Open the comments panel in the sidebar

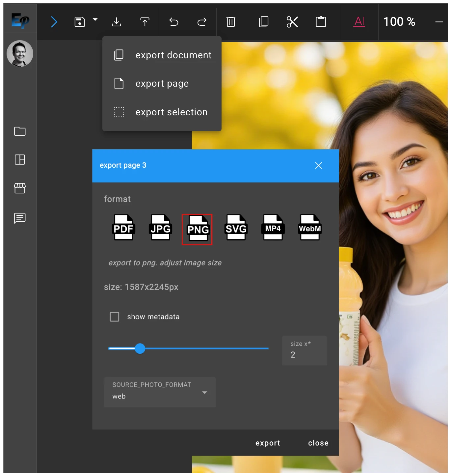[x=20, y=218]
